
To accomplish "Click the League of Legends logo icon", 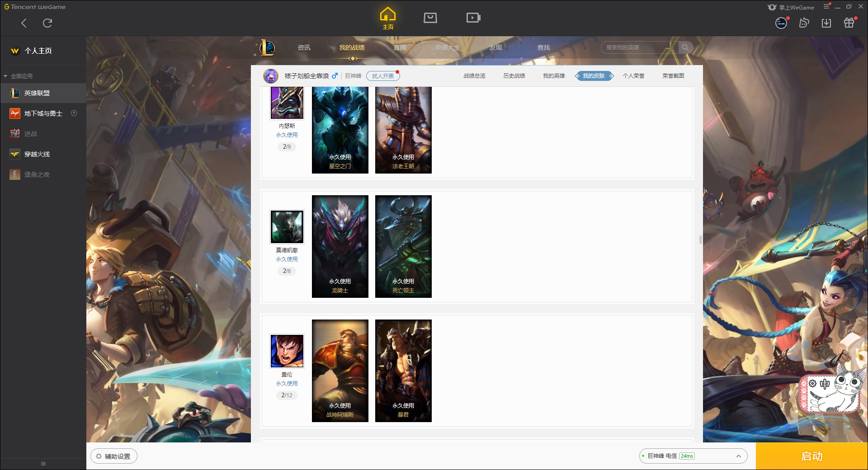I will point(267,47).
